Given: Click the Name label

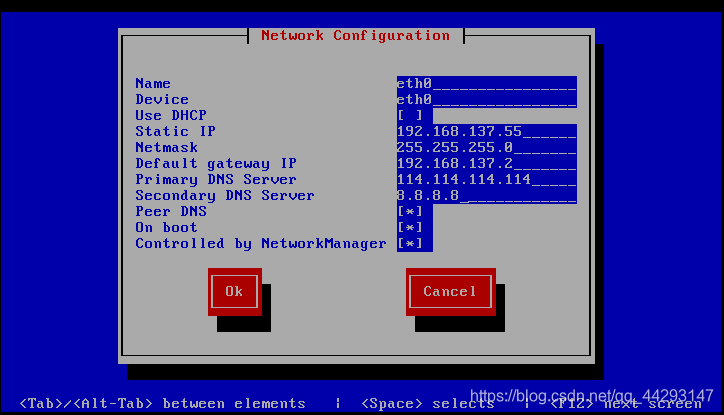Looking at the screenshot, I should (x=153, y=84).
